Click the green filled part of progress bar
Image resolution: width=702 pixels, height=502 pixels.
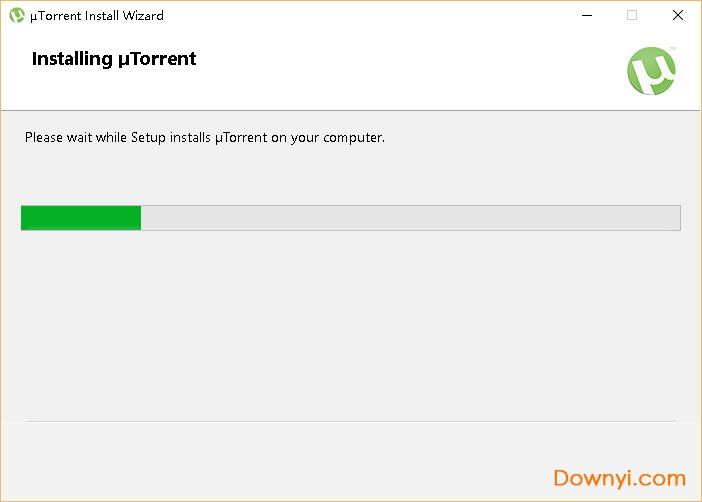pyautogui.click(x=80, y=218)
